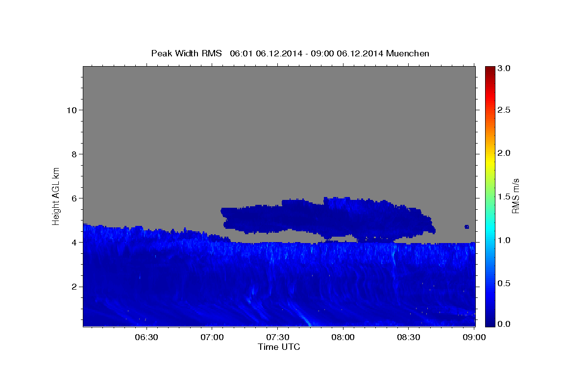
Task: Click the 07:00 time tick label
Action: click(x=212, y=338)
